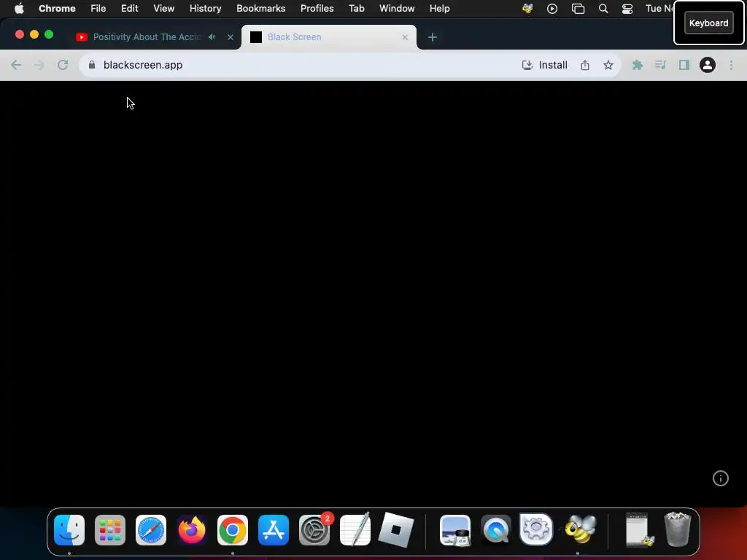Close the YouTube Positivity tab

[231, 37]
